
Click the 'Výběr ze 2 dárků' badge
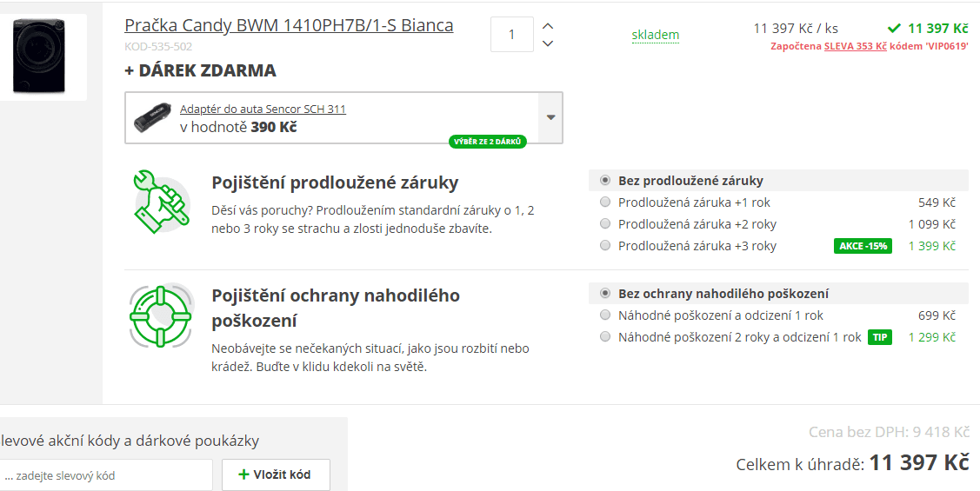tap(488, 142)
